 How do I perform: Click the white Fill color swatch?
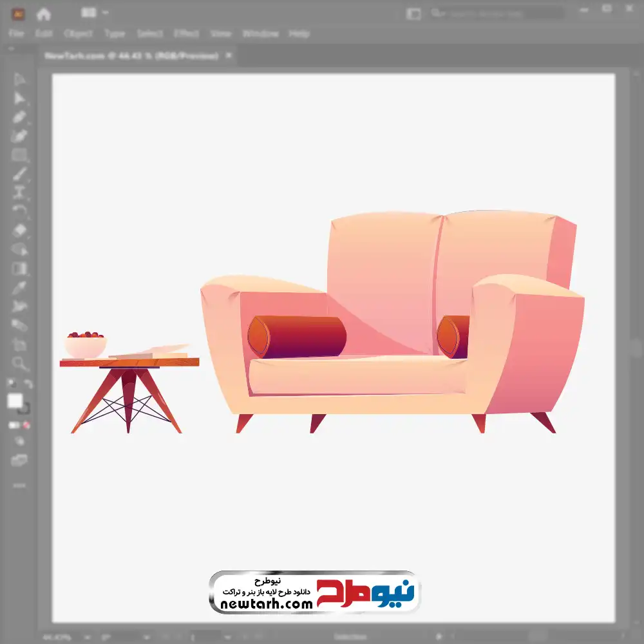15,401
